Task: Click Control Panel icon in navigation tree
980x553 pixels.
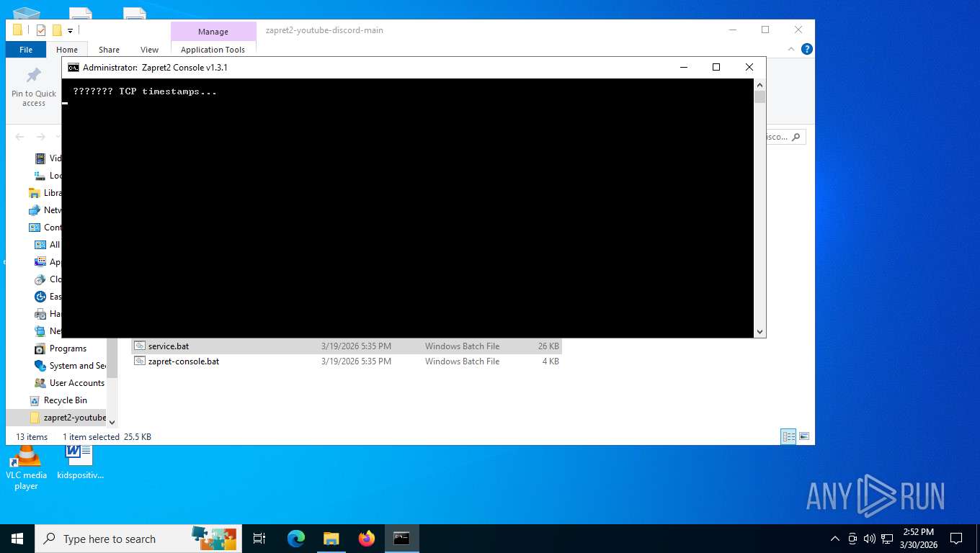Action: 34,228
